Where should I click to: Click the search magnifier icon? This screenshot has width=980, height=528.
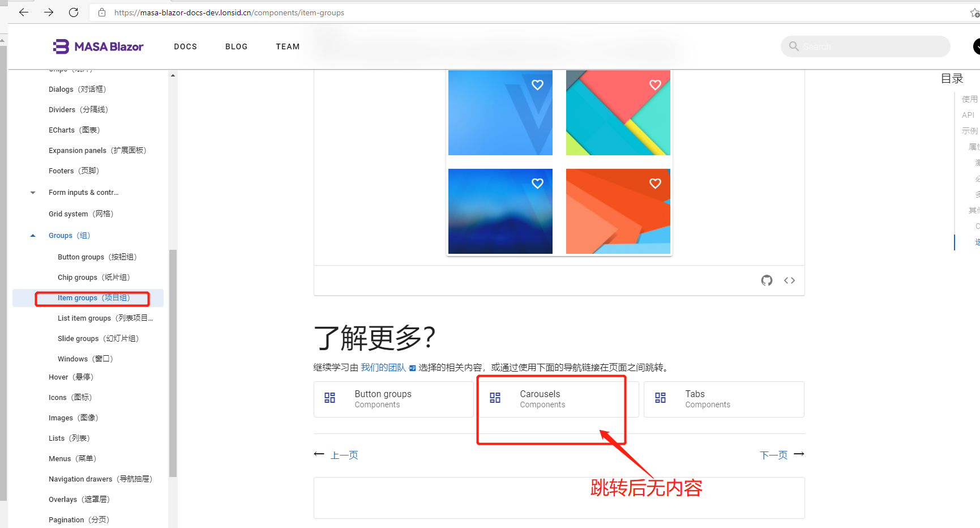pos(794,46)
